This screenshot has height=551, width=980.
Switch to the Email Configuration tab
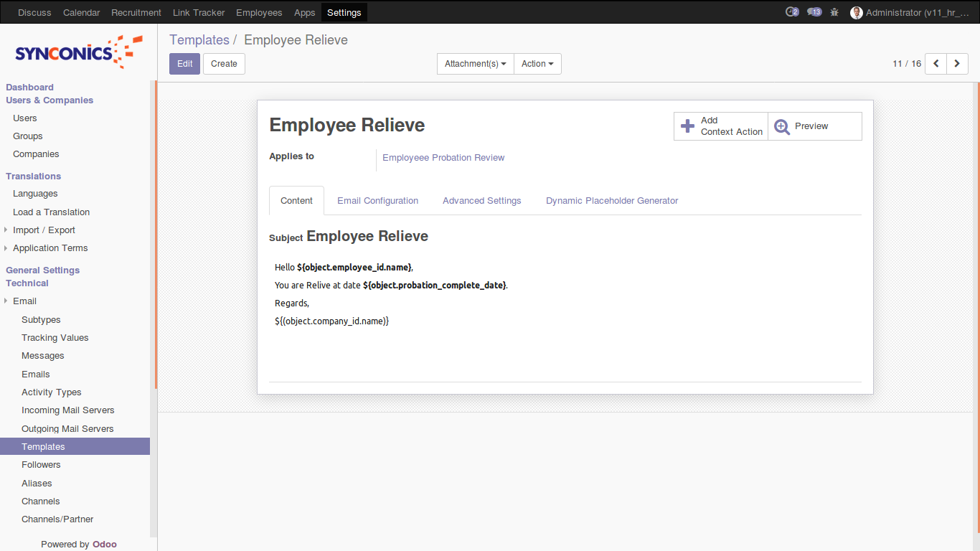click(x=377, y=201)
